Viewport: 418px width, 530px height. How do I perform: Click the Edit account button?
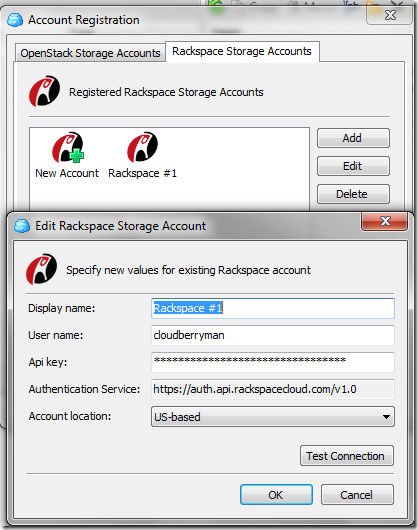pyautogui.click(x=353, y=166)
